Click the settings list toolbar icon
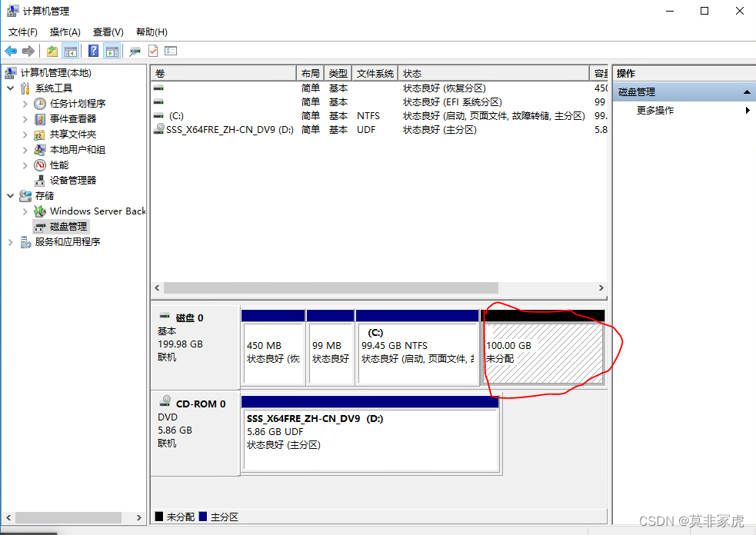 pos(171,51)
